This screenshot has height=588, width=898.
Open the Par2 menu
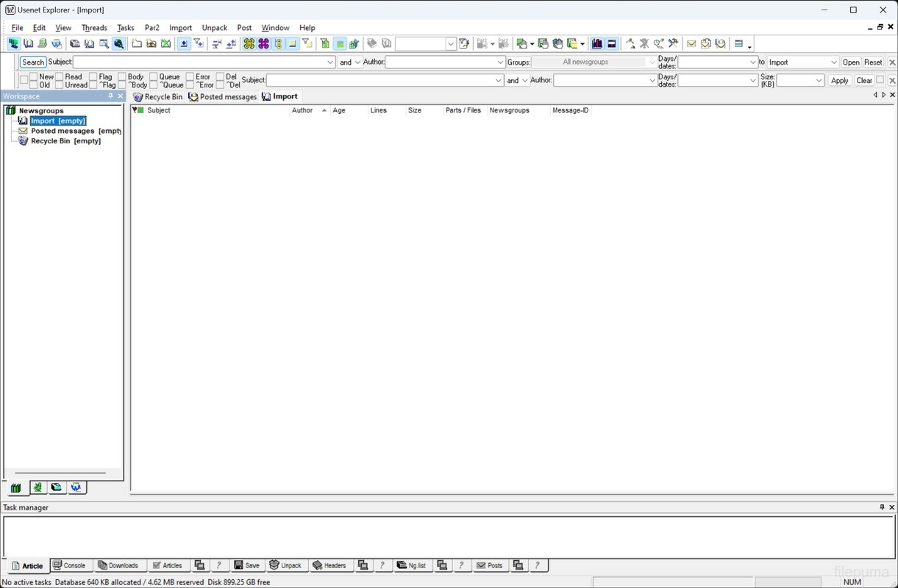click(x=152, y=28)
